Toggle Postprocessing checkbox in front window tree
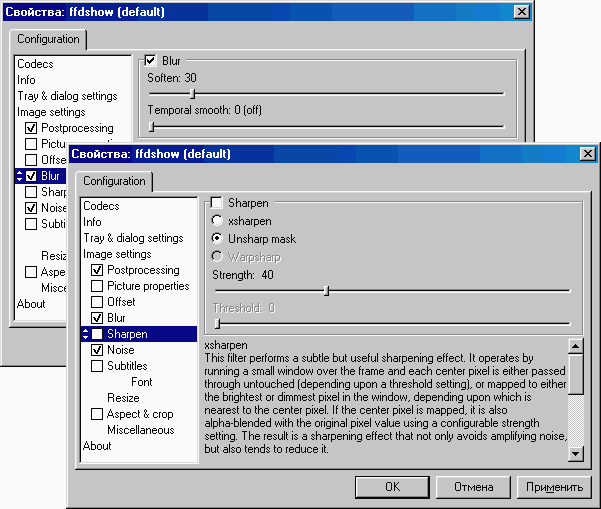 pyautogui.click(x=97, y=270)
